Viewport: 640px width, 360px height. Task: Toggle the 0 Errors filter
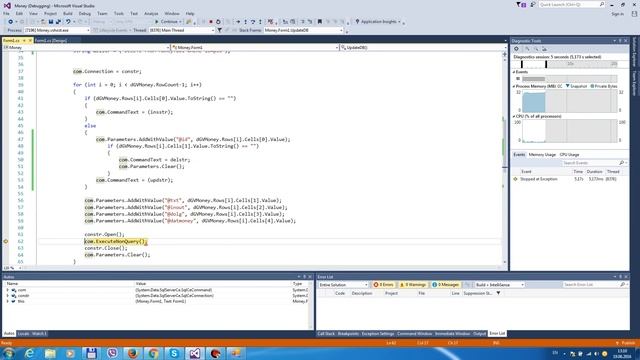383,284
